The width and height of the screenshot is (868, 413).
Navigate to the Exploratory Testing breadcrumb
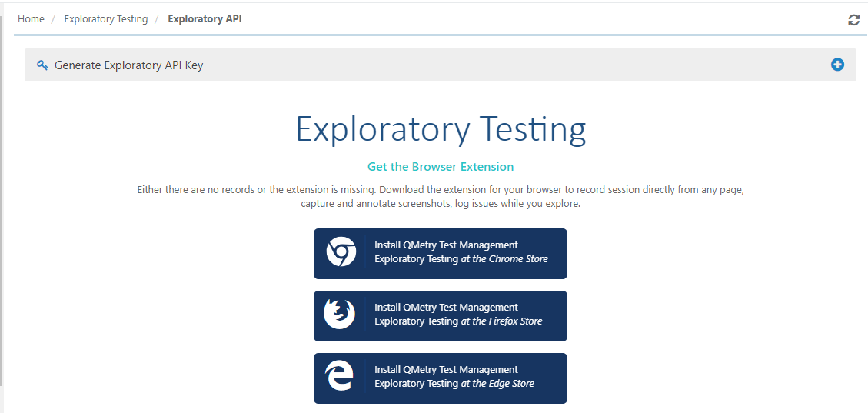[106, 19]
